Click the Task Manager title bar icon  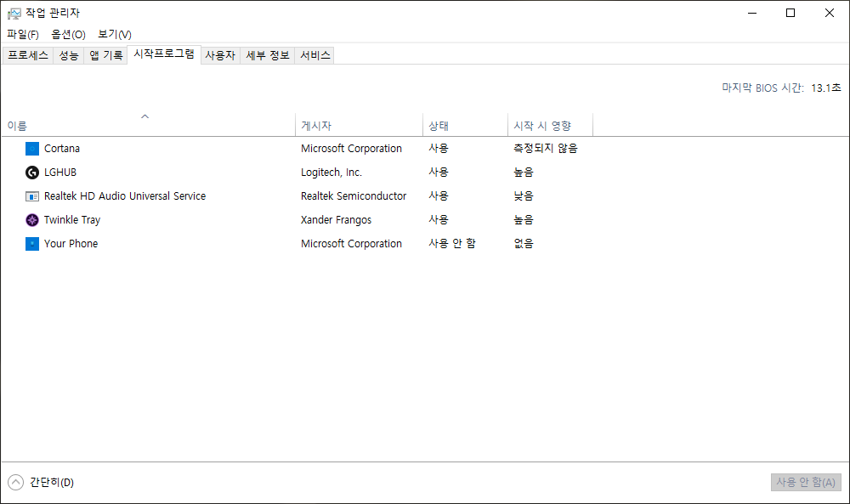point(14,13)
